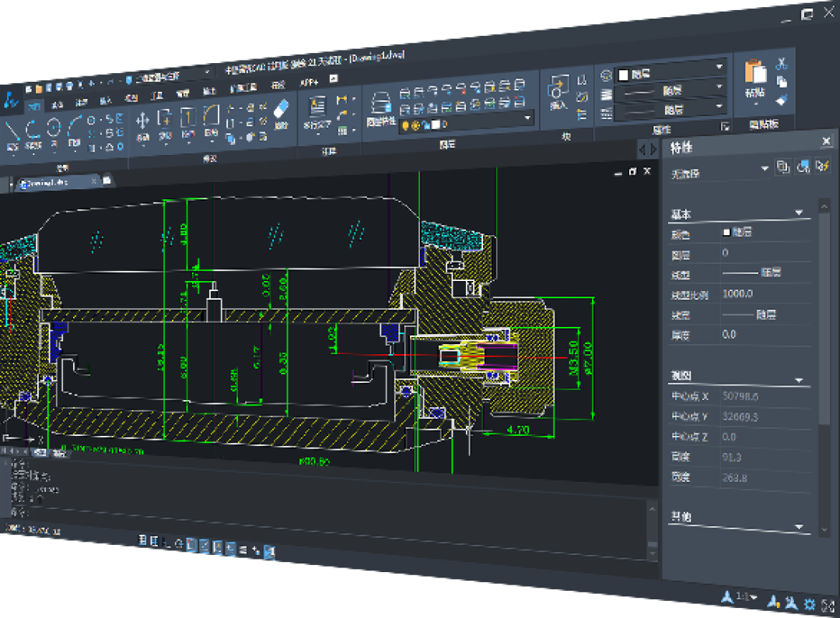Toggle Lineweight display in status bar
Viewport: 840px width, 618px height.
click(x=243, y=550)
